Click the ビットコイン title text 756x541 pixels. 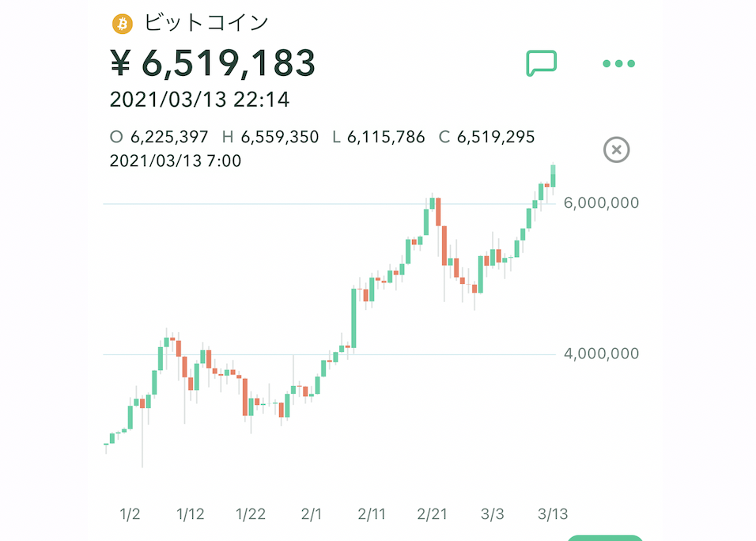(x=206, y=23)
